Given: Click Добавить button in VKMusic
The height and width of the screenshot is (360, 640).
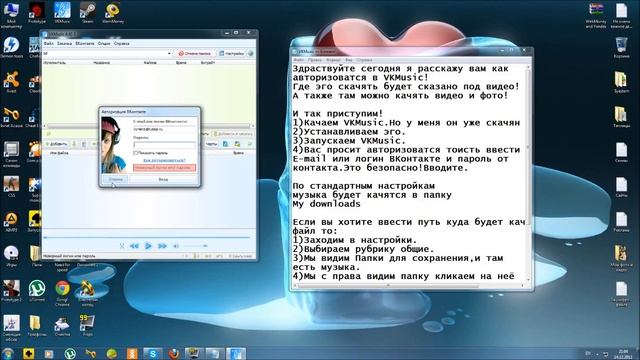Looking at the screenshot, I should 56,144.
